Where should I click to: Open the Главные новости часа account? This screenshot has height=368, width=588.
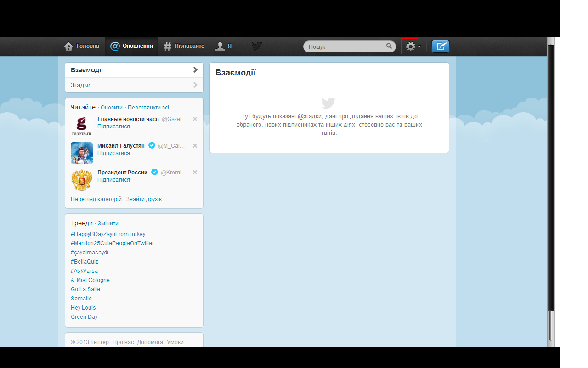pyautogui.click(x=128, y=119)
